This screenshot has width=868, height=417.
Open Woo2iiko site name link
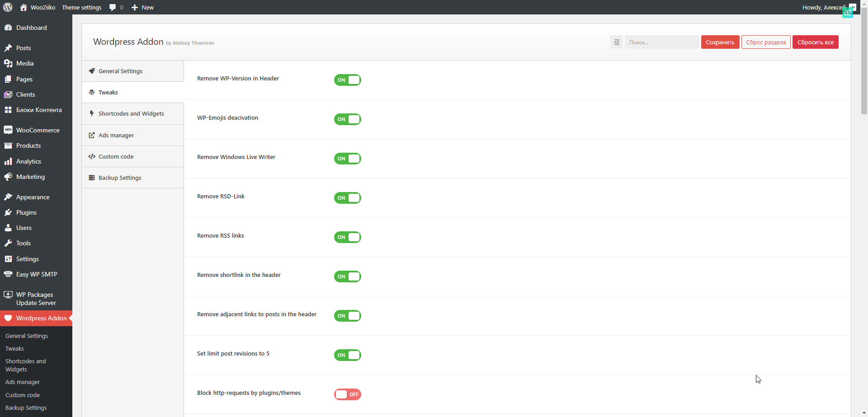[x=43, y=7]
